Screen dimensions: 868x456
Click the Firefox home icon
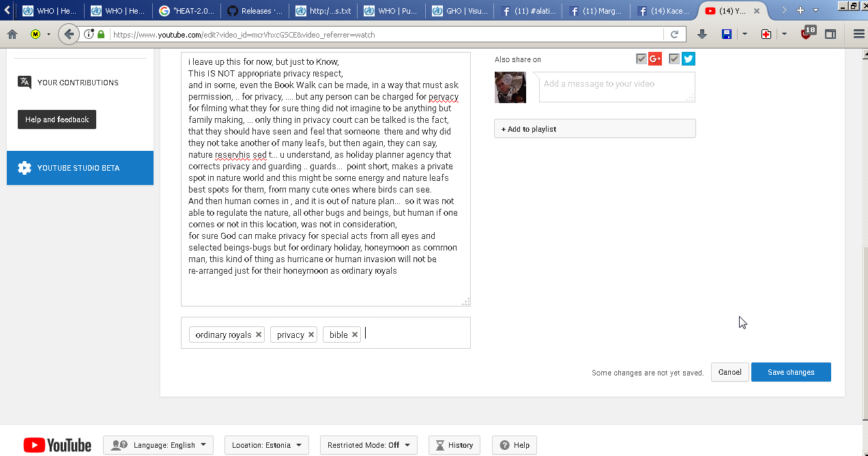point(12,34)
